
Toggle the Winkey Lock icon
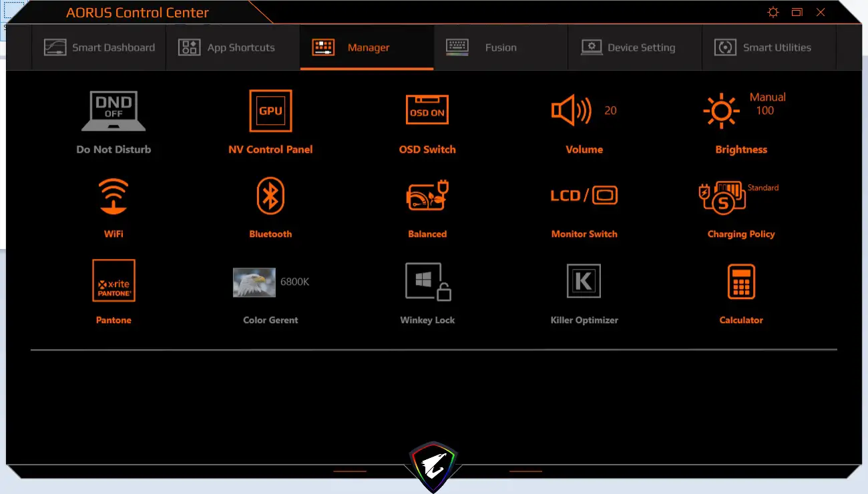click(428, 281)
